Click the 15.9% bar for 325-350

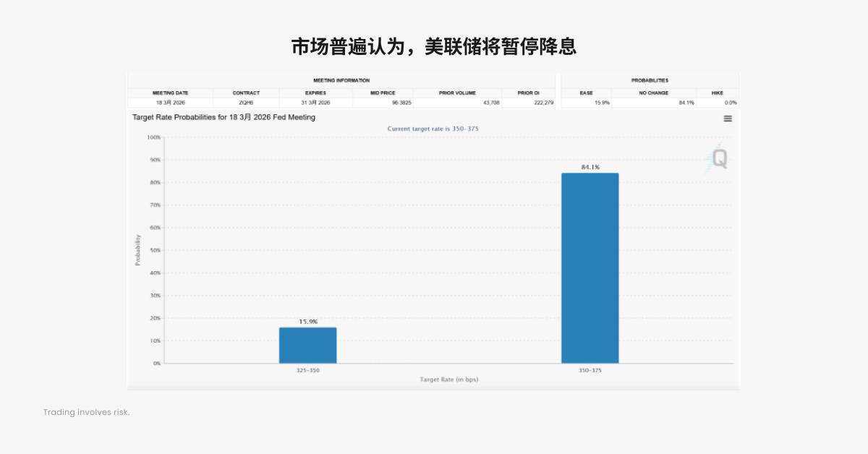pos(307,346)
